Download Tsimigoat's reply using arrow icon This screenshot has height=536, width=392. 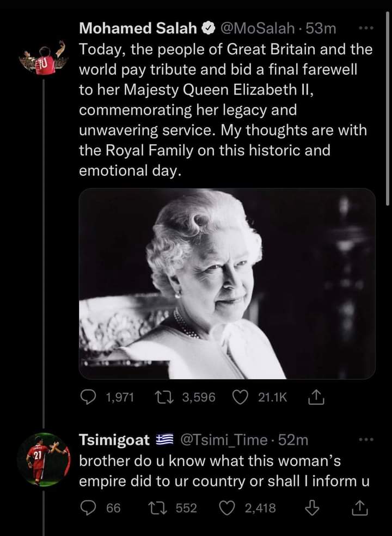tap(311, 508)
